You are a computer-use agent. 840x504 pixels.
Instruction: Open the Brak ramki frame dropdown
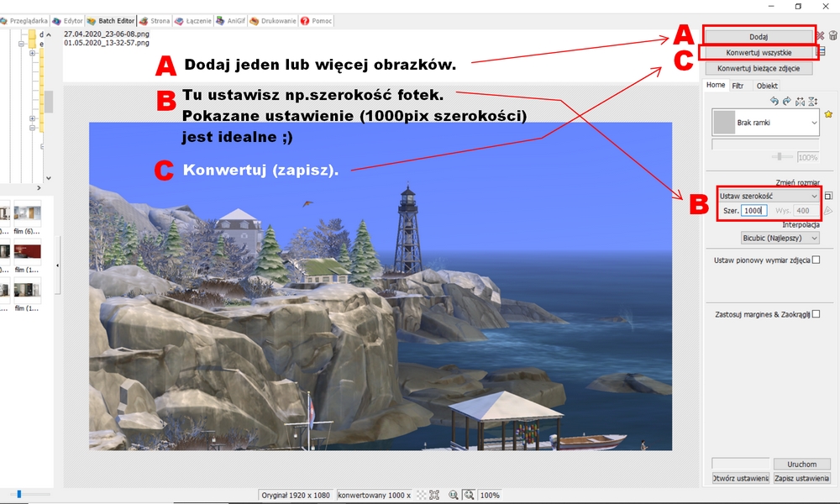click(x=765, y=123)
